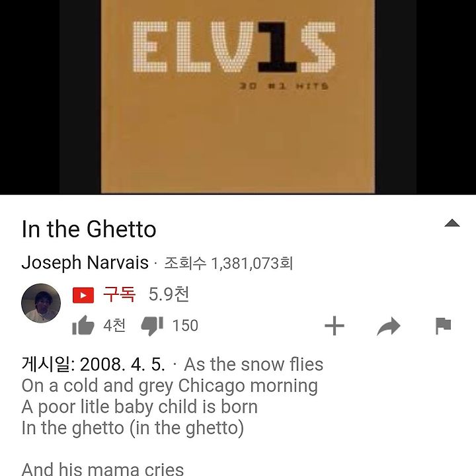The height and width of the screenshot is (476, 476).
Task: Tap the 30 #1 HITS album text
Action: pyautogui.click(x=284, y=86)
